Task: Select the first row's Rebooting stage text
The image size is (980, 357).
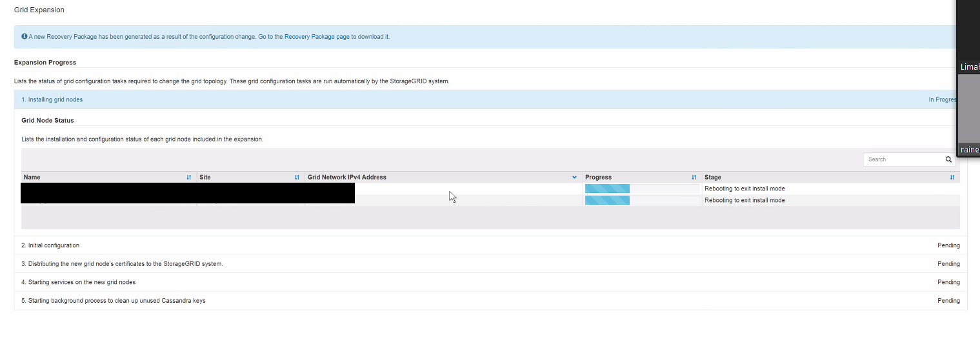Action: tap(745, 189)
